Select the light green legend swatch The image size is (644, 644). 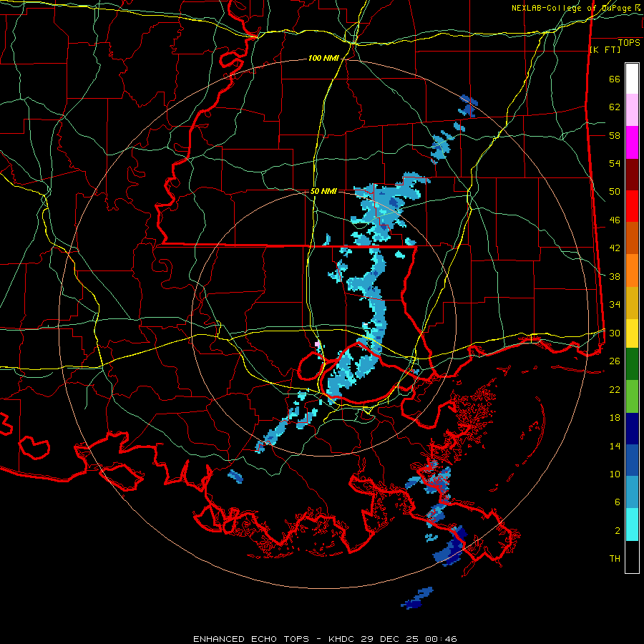[x=632, y=396]
